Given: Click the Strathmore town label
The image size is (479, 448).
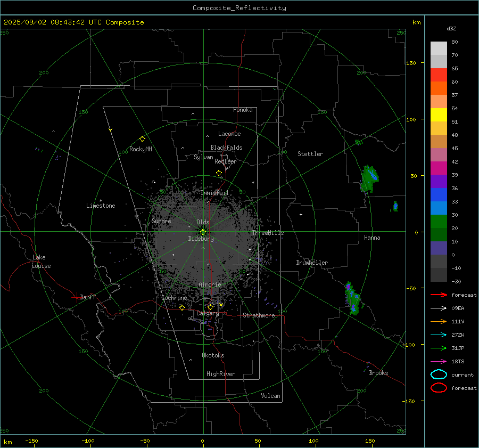Looking at the screenshot, I should (x=259, y=315).
